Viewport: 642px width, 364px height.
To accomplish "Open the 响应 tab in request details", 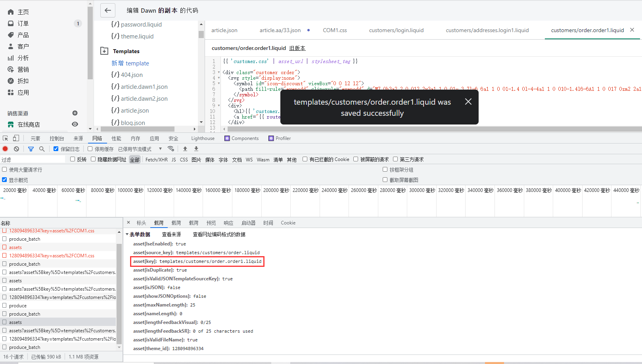I will [x=228, y=223].
